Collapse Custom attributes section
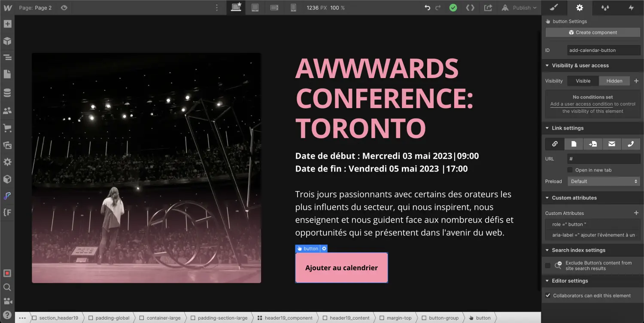644x323 pixels. click(x=547, y=198)
